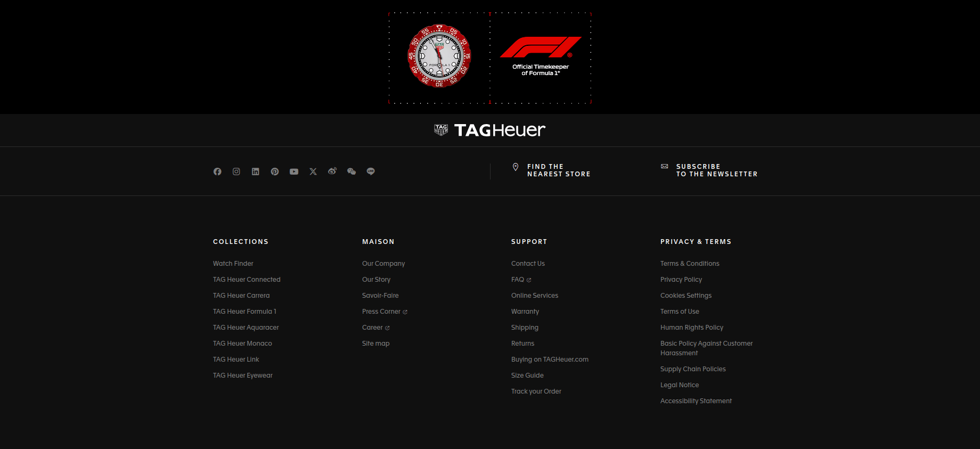The width and height of the screenshot is (980, 449).
Task: Open the Watch Finder link
Action: click(x=233, y=264)
